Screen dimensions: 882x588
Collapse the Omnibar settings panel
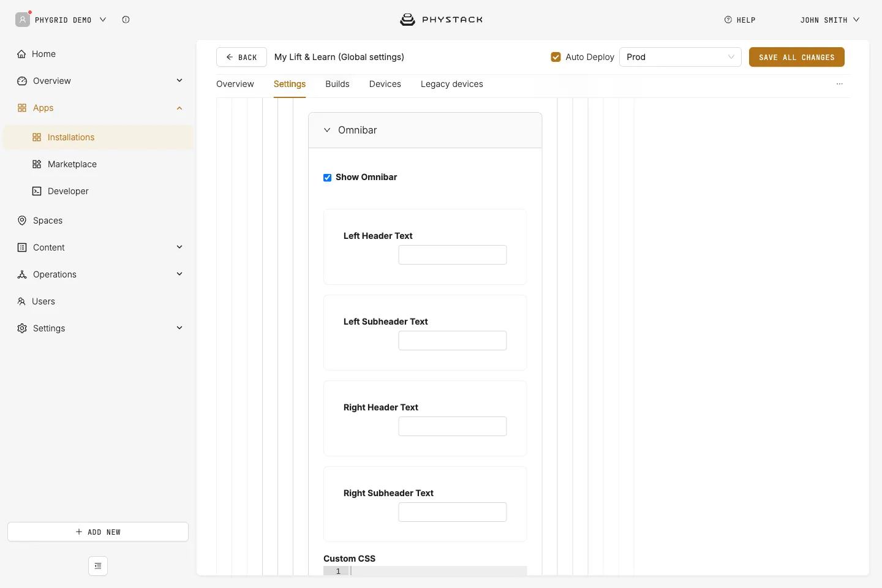[327, 130]
